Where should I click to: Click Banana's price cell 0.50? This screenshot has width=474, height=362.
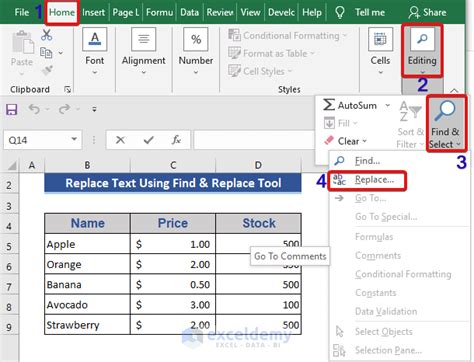pyautogui.click(x=173, y=285)
